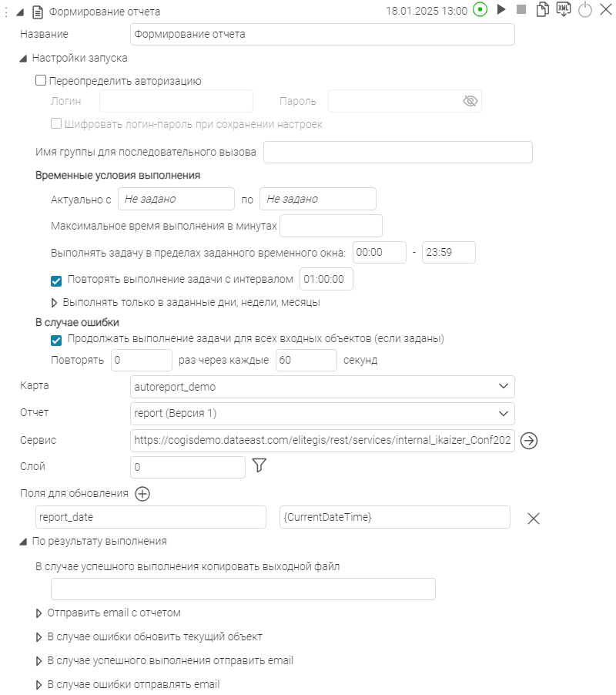The width and height of the screenshot is (616, 695).
Task: Toggle password visibility eye icon
Action: (x=470, y=101)
